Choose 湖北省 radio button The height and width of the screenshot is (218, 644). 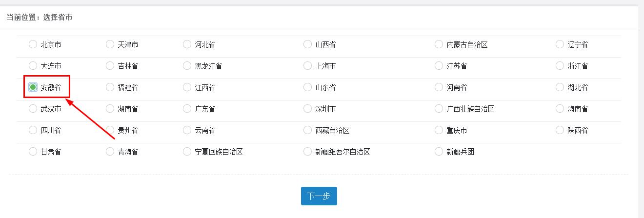(x=560, y=87)
